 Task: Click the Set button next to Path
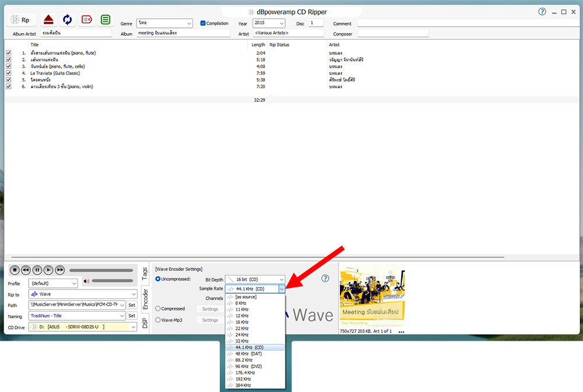[132, 305]
